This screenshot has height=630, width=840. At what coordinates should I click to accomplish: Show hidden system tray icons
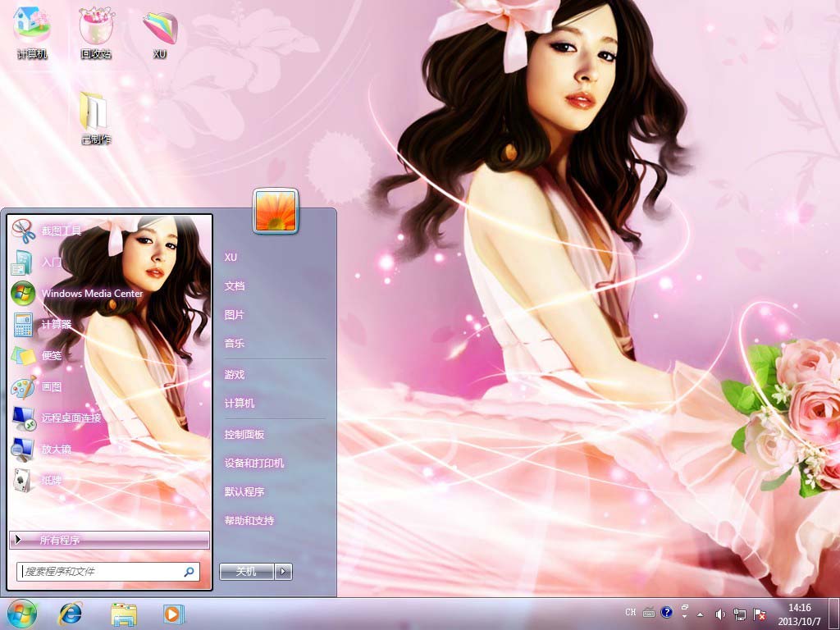point(700,614)
